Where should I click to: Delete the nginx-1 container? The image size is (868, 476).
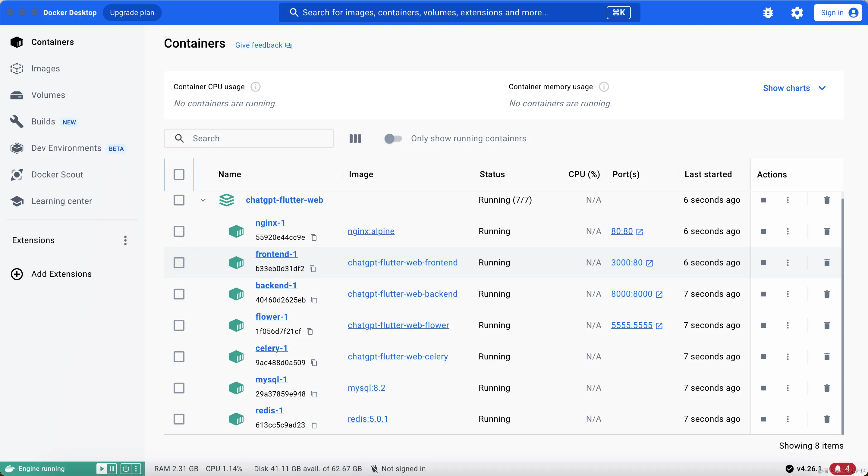pos(826,231)
